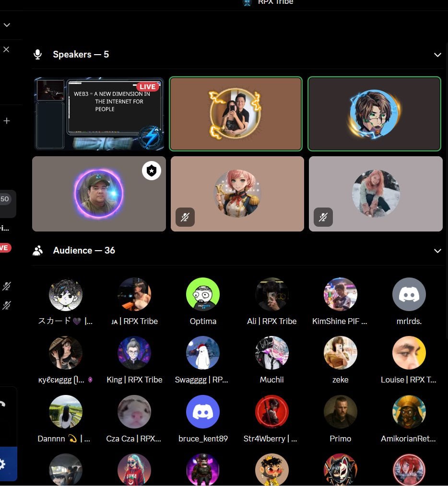Screen dimensions: 448x486
Task: Select the snow photo speaker tile
Action: 376,194
